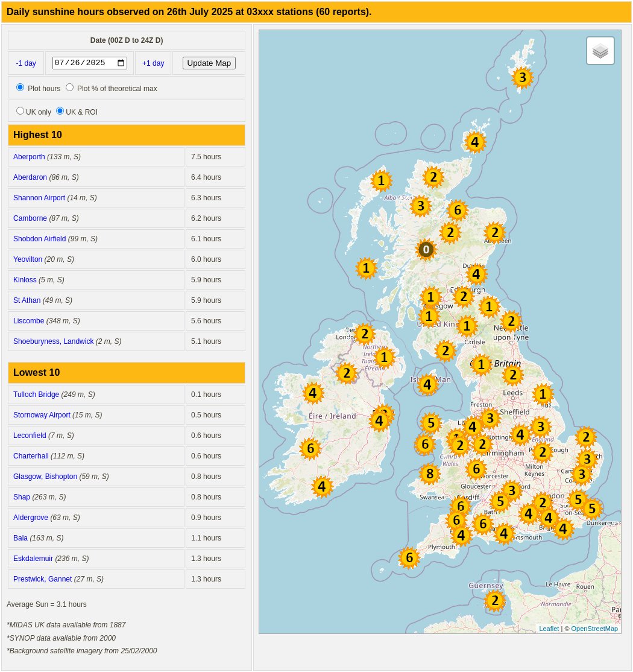Screen dimensions: 633x672
Task: Select Plot % of theoretical max option
Action: (69, 87)
